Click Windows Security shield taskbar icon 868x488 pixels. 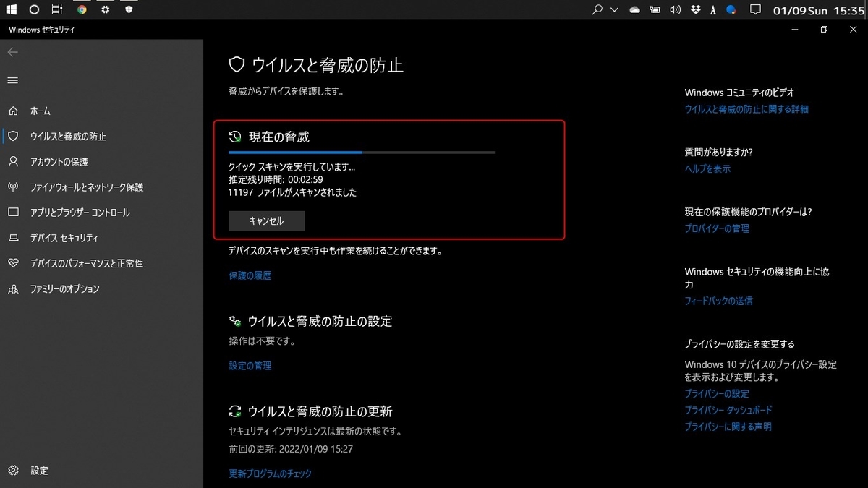(x=129, y=10)
